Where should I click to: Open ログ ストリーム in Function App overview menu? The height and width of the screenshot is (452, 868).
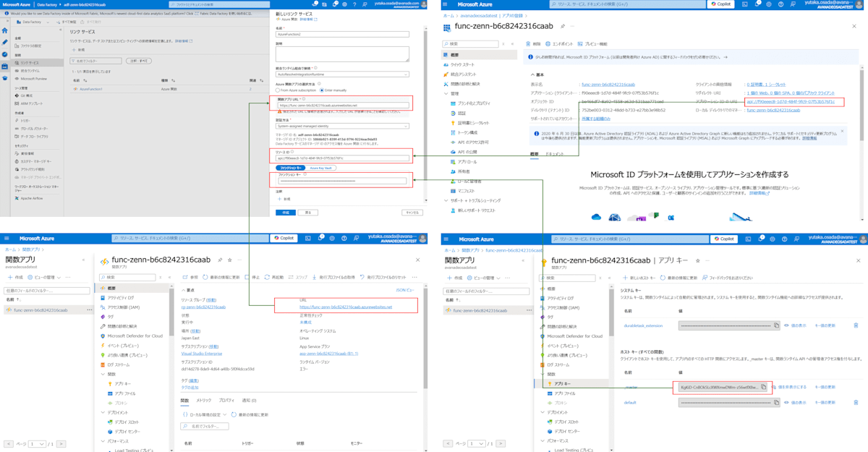click(117, 364)
